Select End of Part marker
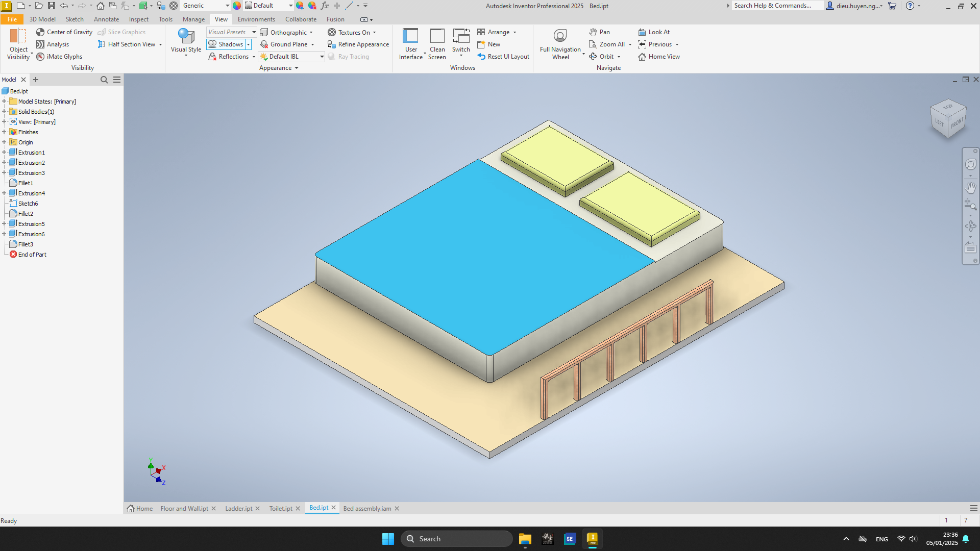This screenshot has width=980, height=551. (x=32, y=255)
